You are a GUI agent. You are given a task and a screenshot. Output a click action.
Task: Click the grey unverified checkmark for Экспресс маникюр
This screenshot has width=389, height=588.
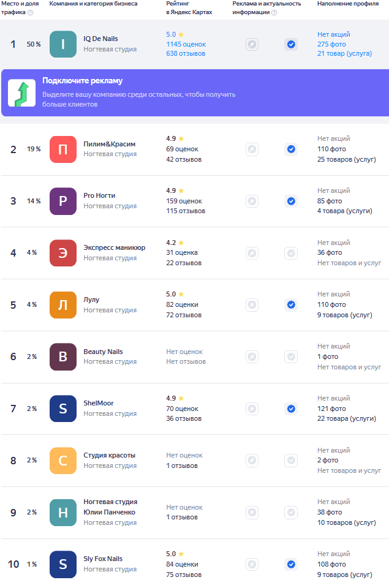coord(291,253)
